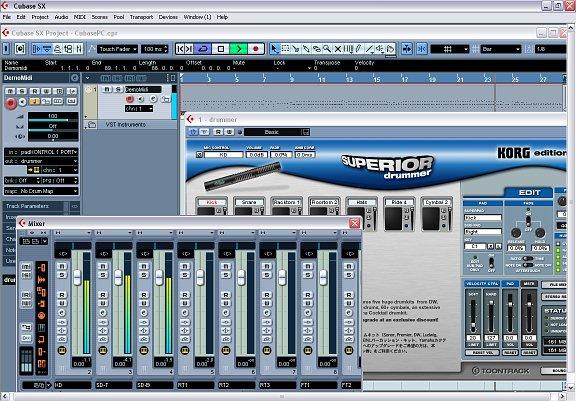
Task: Open the Help menu
Action: [222, 17]
